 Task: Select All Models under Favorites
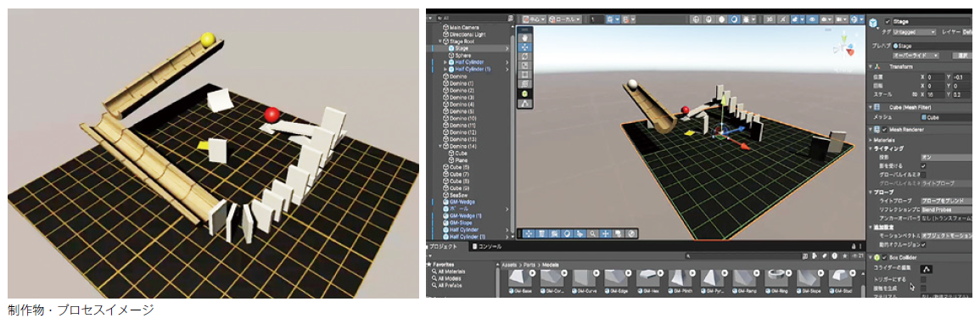click(450, 278)
